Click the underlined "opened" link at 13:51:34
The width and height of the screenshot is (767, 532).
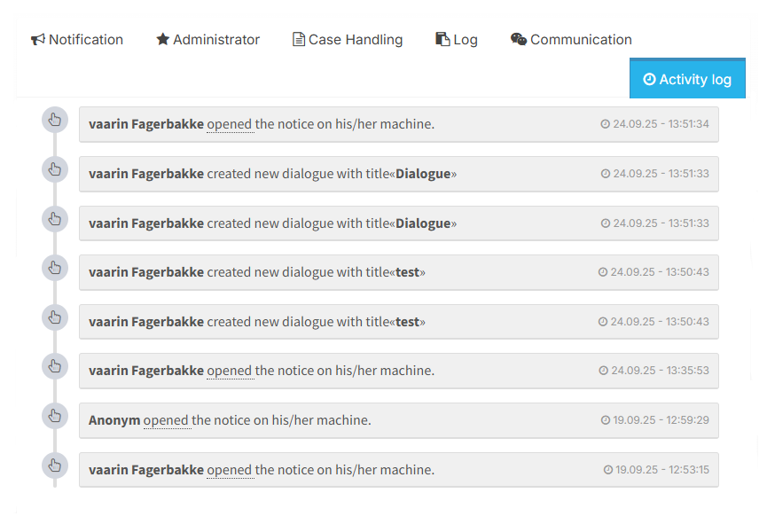click(230, 124)
